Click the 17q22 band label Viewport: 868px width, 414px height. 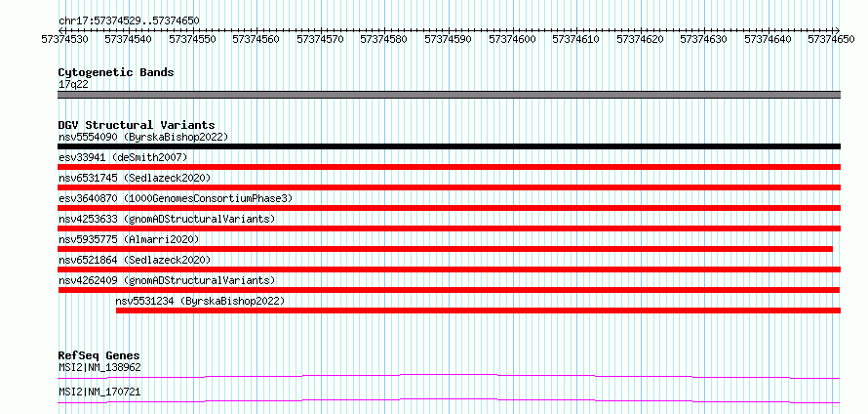[73, 85]
